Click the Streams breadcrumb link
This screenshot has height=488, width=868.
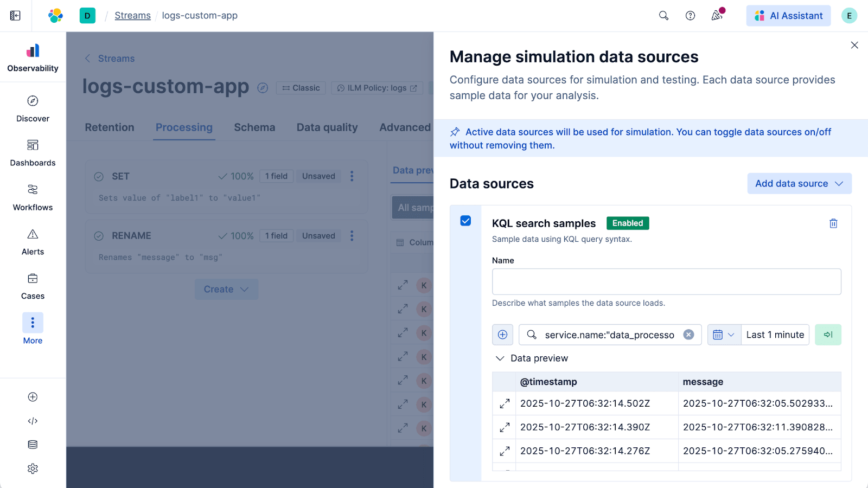point(132,15)
